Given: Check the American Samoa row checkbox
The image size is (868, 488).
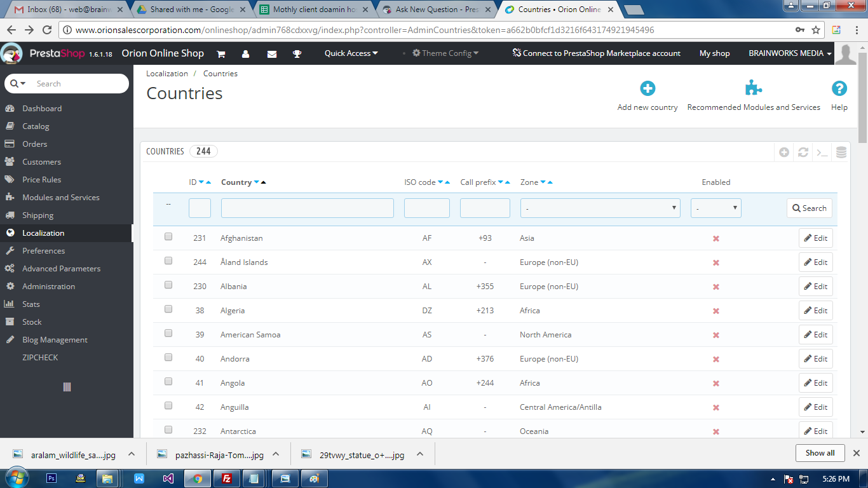Looking at the screenshot, I should tap(168, 333).
